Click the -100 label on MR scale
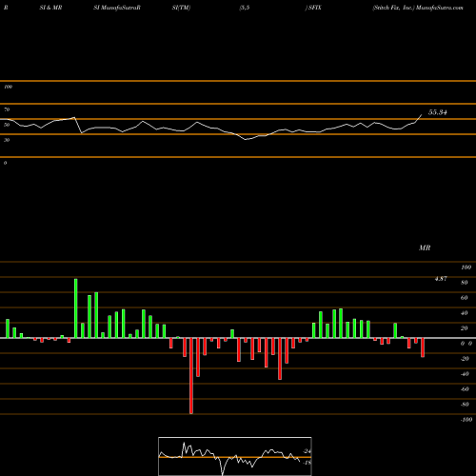The width and height of the screenshot is (476, 476). point(466,420)
